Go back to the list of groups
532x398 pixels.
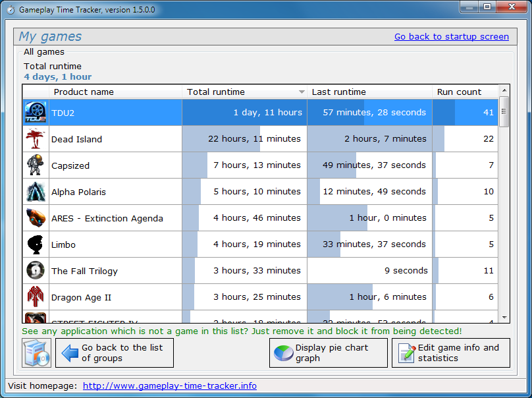pyautogui.click(x=115, y=353)
